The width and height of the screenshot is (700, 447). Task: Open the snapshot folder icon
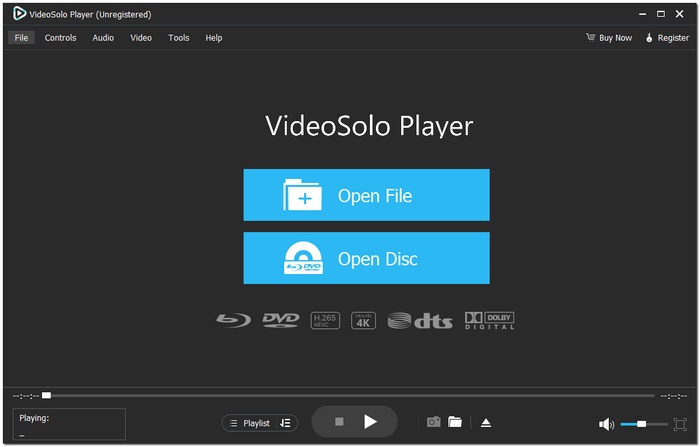point(455,422)
